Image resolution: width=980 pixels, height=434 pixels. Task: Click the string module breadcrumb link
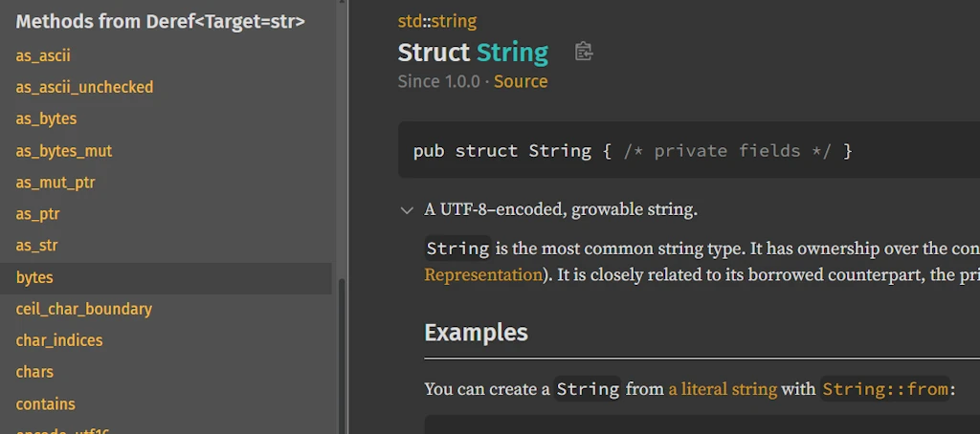pos(454,21)
